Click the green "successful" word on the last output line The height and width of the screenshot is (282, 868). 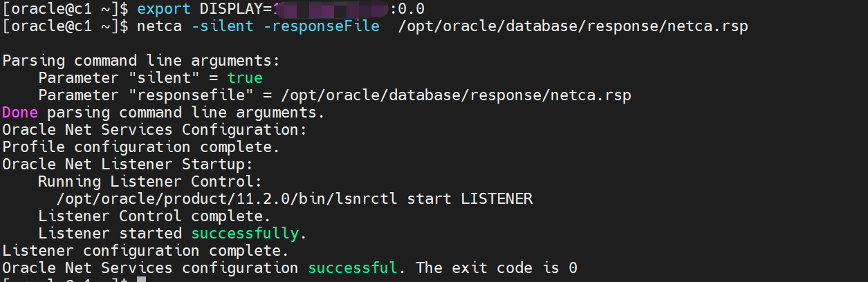point(352,268)
